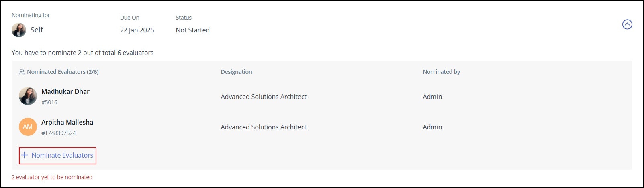Click Admin in Arpitha Mallesha's row
Image resolution: width=644 pixels, height=188 pixels.
(x=432, y=127)
